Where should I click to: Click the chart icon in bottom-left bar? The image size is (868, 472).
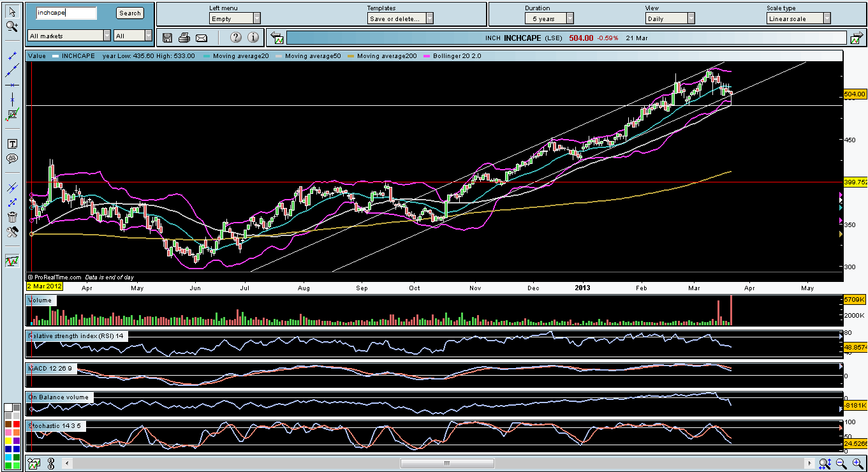pyautogui.click(x=34, y=464)
